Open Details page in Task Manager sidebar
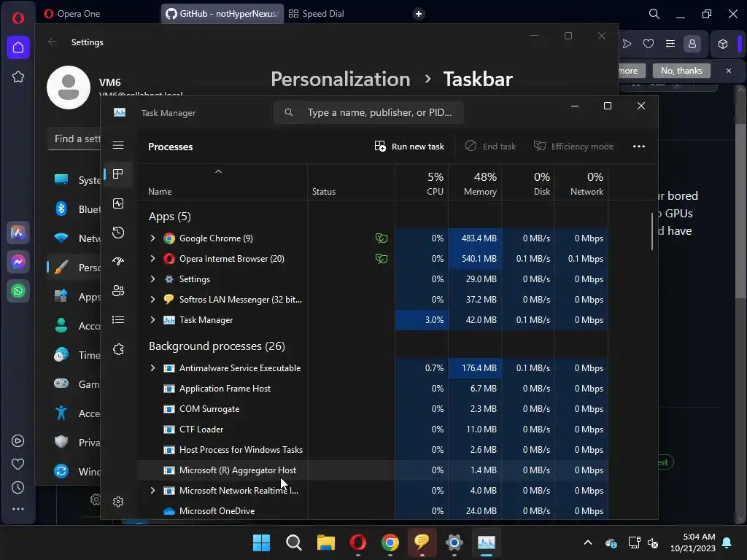The image size is (747, 560). tap(118, 319)
